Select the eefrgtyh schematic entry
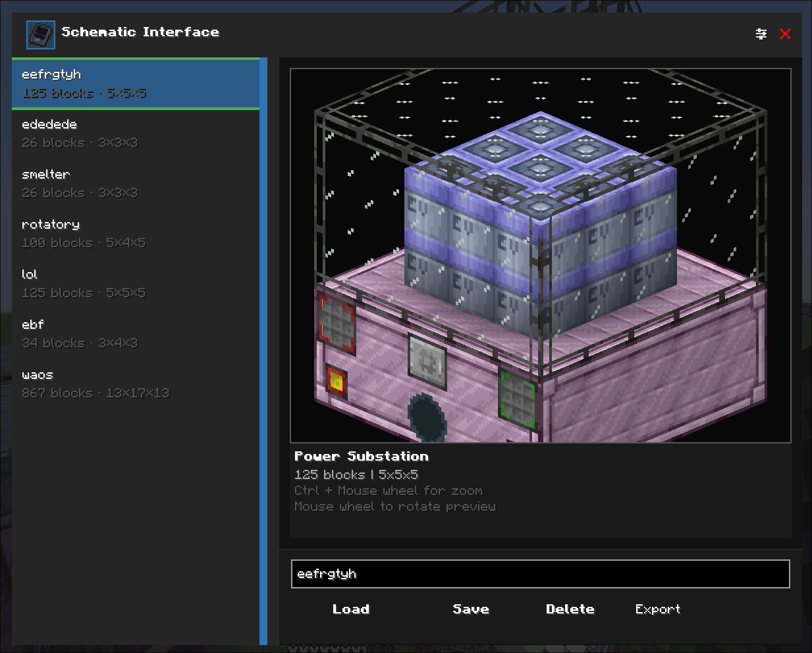 (x=136, y=84)
